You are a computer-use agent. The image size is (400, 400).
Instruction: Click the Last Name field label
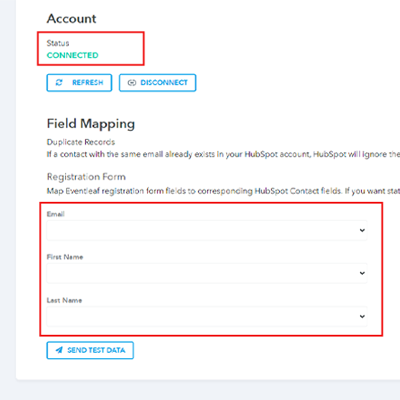(64, 300)
